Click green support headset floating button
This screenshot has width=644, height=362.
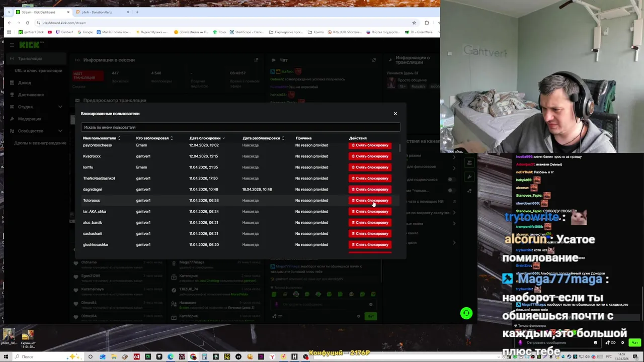[x=466, y=313]
